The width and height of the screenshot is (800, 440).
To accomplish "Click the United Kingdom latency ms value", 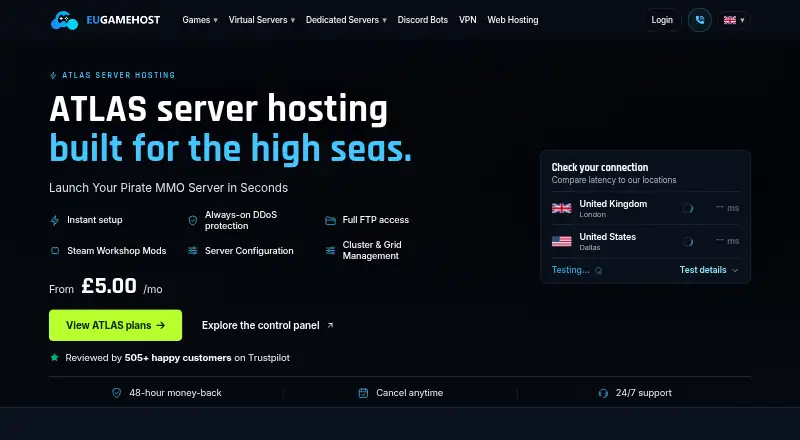I will click(x=727, y=208).
